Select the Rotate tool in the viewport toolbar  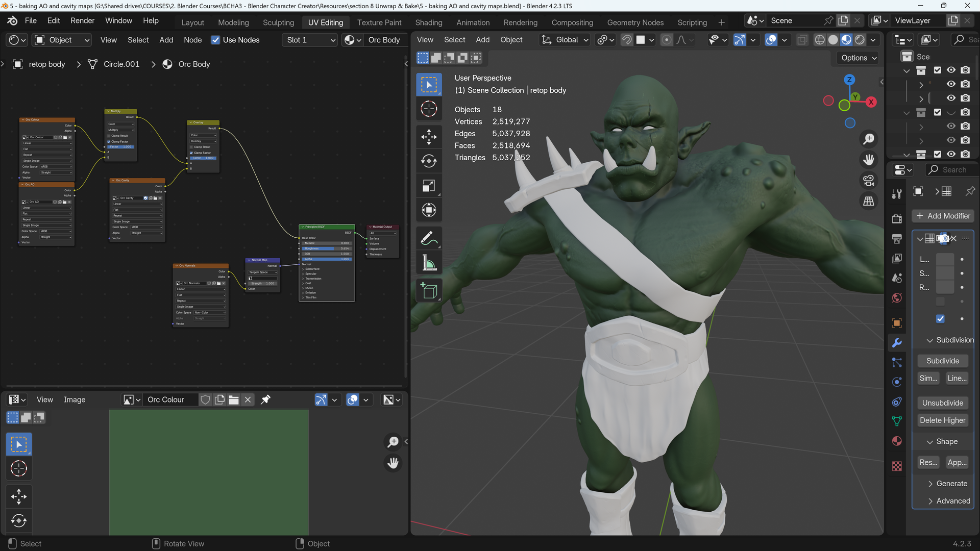(x=429, y=161)
